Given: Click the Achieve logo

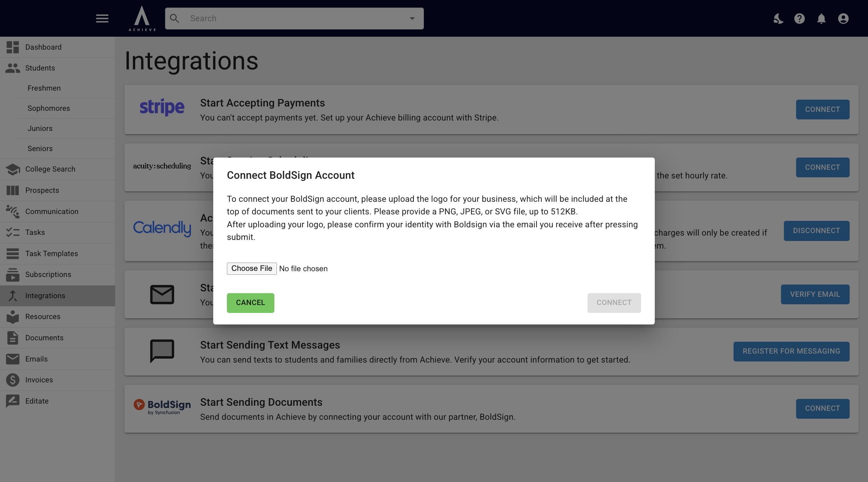Looking at the screenshot, I should (142, 18).
